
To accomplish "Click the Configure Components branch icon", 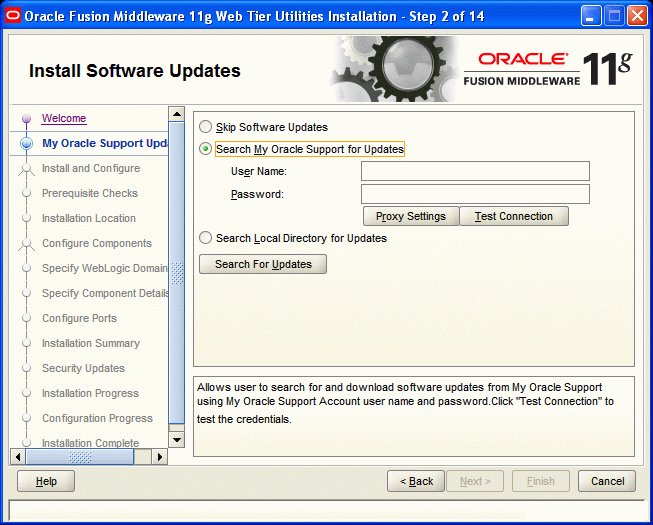I will pyautogui.click(x=26, y=244).
